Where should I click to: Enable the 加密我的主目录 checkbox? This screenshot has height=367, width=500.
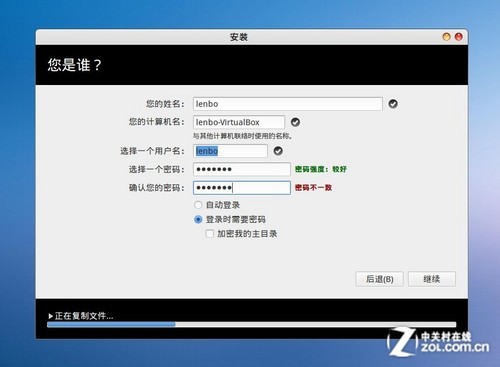(210, 234)
